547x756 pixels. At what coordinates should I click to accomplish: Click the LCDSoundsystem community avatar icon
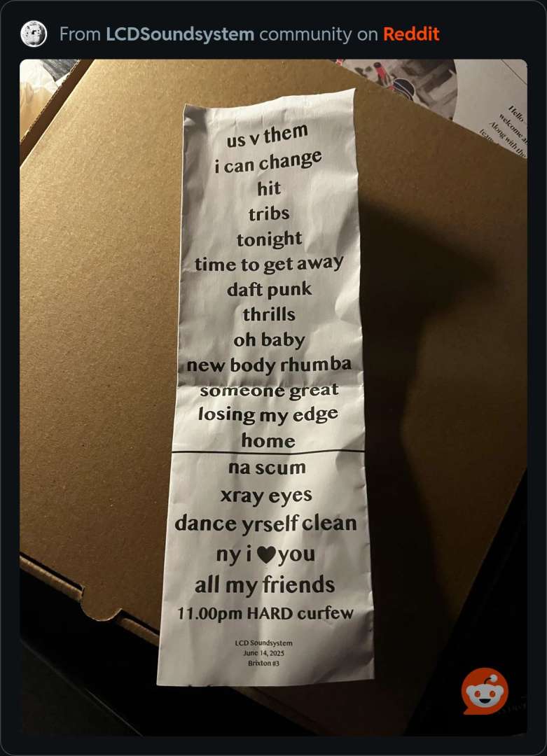click(x=34, y=34)
